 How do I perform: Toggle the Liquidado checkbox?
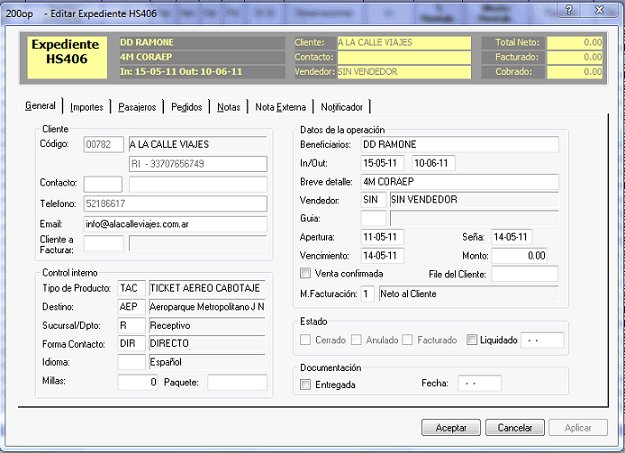(472, 340)
